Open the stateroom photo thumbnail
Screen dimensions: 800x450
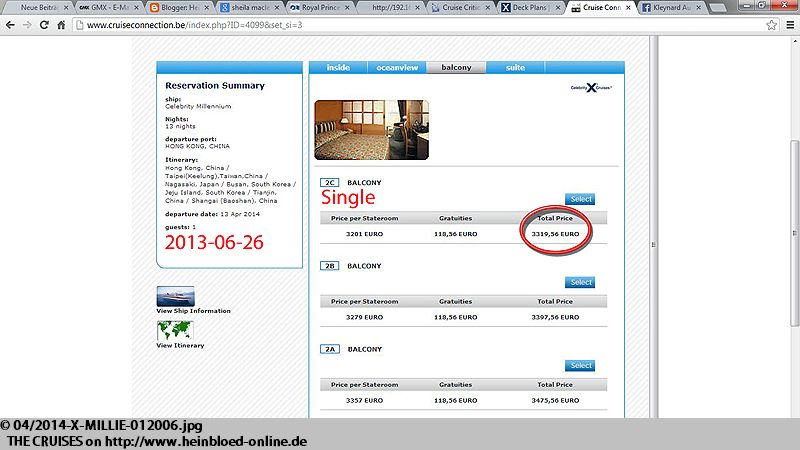pos(371,130)
